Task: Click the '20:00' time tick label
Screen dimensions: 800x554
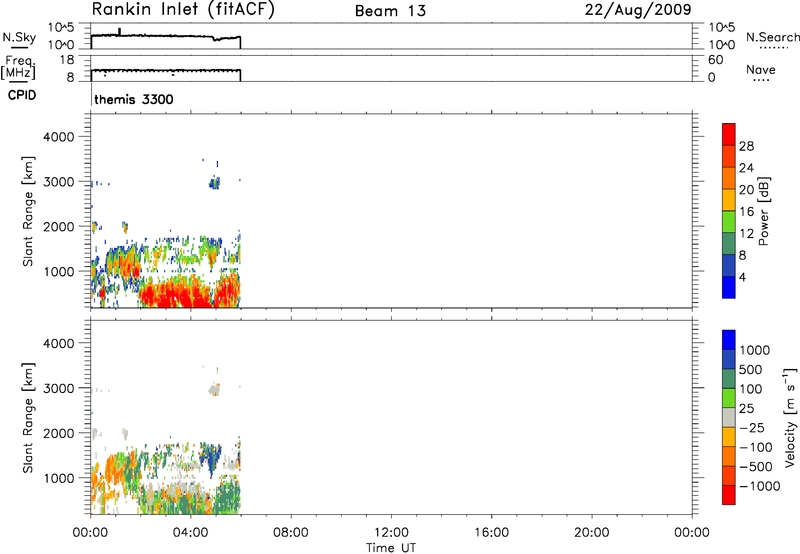Action: (x=591, y=533)
